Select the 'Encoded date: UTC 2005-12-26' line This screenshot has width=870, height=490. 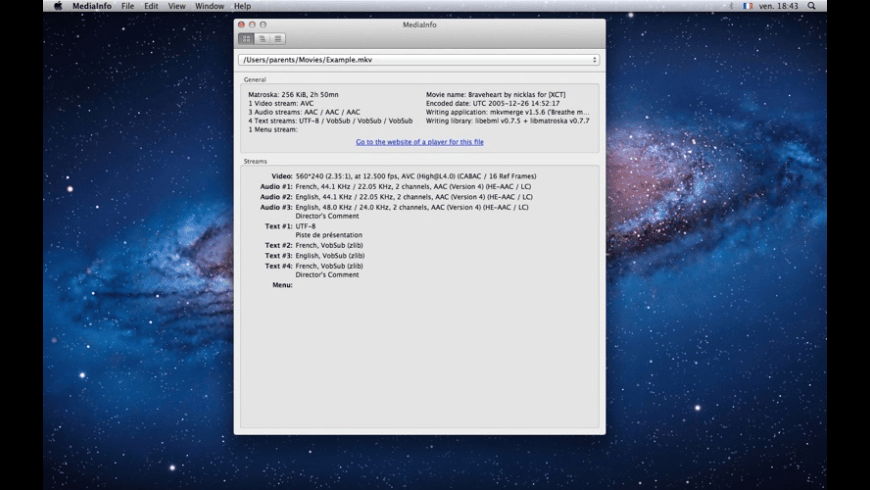[493, 103]
